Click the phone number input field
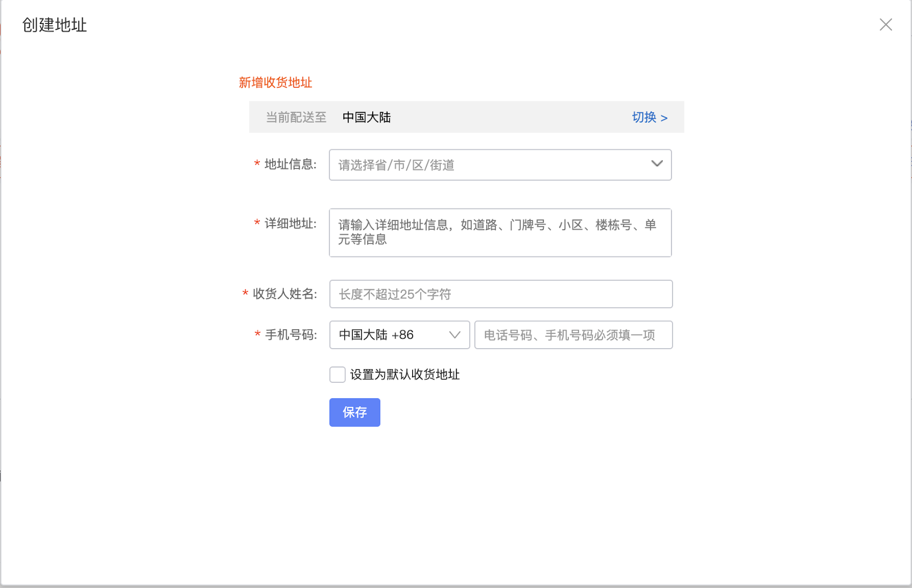 573,334
